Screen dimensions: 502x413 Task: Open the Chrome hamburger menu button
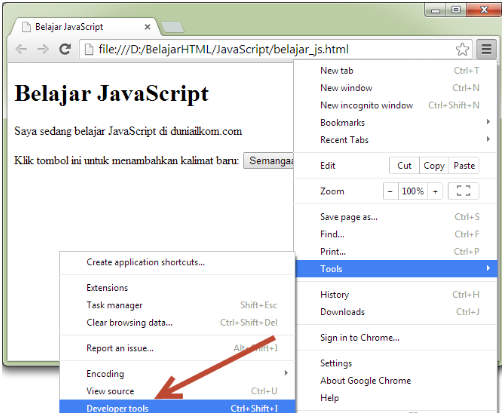[x=486, y=49]
